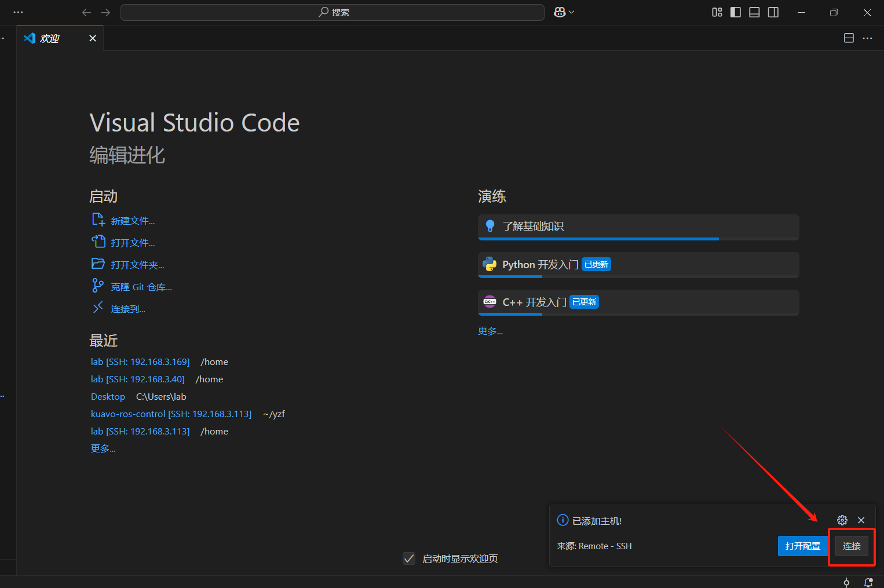The image size is (884, 588).
Task: Dismiss the host added notification
Action: pyautogui.click(x=861, y=520)
